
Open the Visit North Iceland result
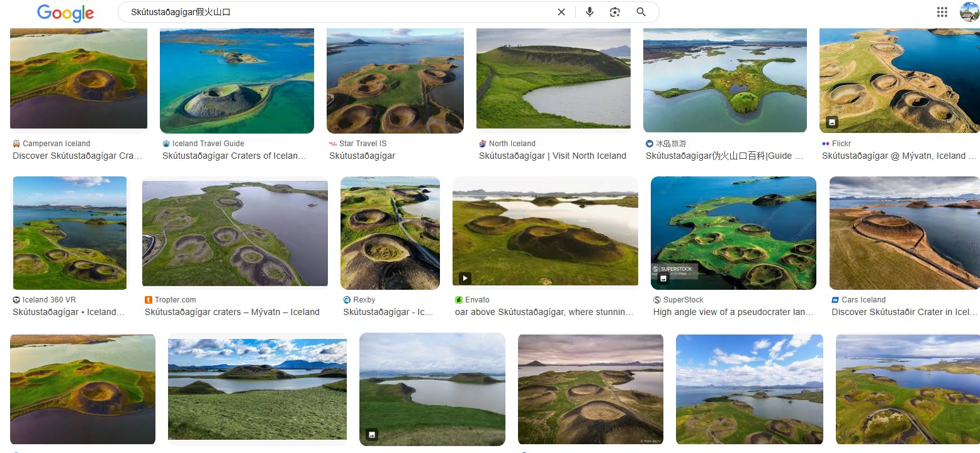tap(552, 156)
